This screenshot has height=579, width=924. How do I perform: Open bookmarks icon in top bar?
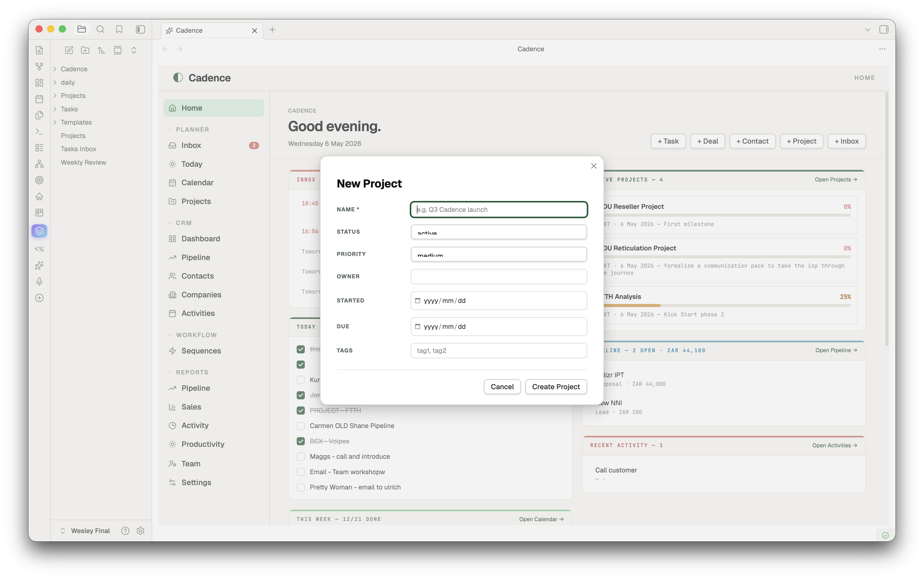coord(119,29)
